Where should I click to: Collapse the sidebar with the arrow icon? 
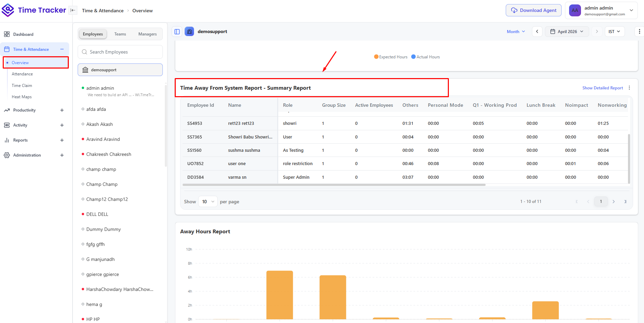pos(73,10)
